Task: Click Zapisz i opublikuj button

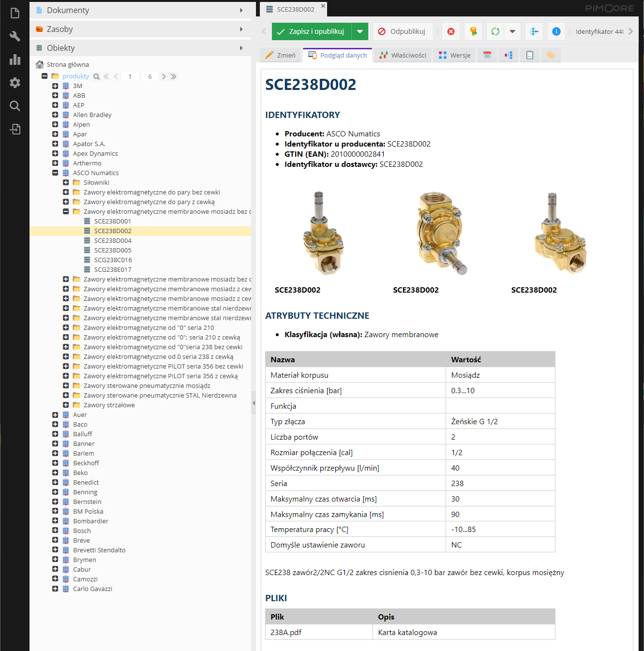Action: (x=312, y=31)
